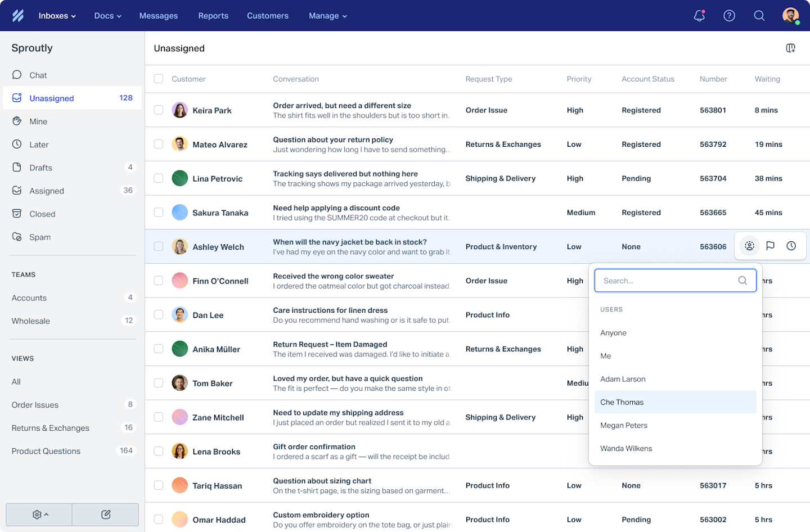Open the help question mark icon
Screen dimensions: 810x532
(x=729, y=16)
